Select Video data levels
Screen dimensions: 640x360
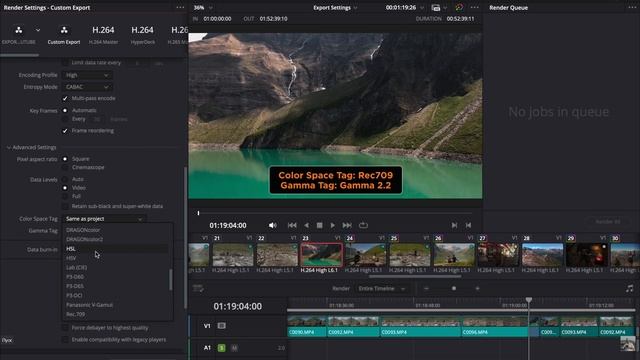pyautogui.click(x=65, y=188)
